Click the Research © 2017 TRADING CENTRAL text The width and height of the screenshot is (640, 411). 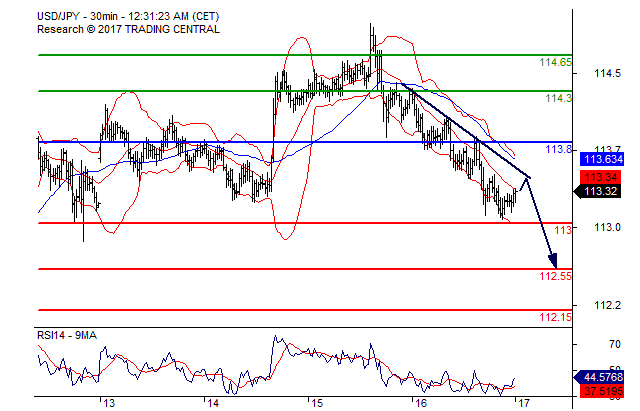(128, 29)
